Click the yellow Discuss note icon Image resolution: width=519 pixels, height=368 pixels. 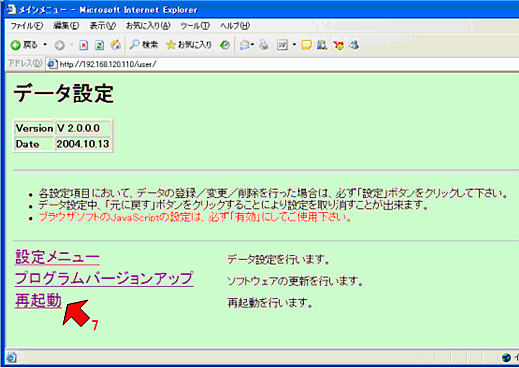(306, 45)
